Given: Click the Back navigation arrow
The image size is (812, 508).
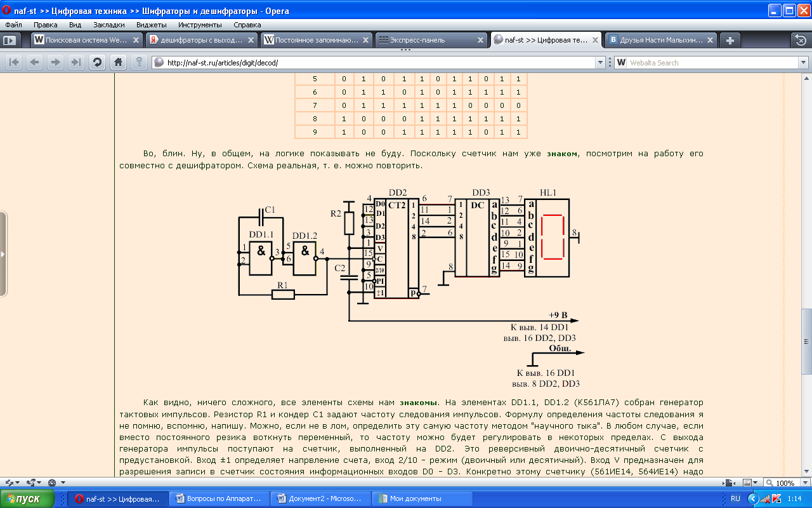Looking at the screenshot, I should tap(34, 62).
